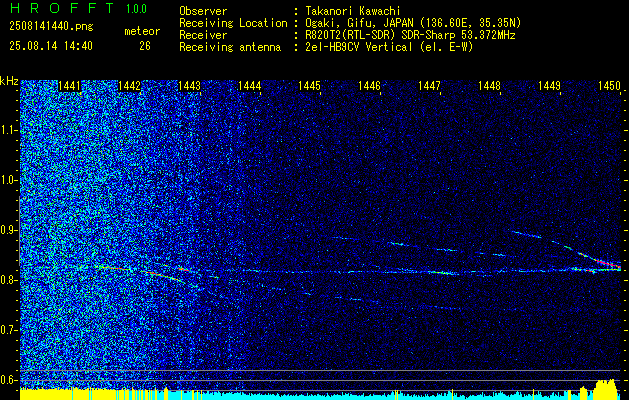Click the date stamp 25.08.14 14:40
This screenshot has width=629, height=400.
pyautogui.click(x=51, y=46)
